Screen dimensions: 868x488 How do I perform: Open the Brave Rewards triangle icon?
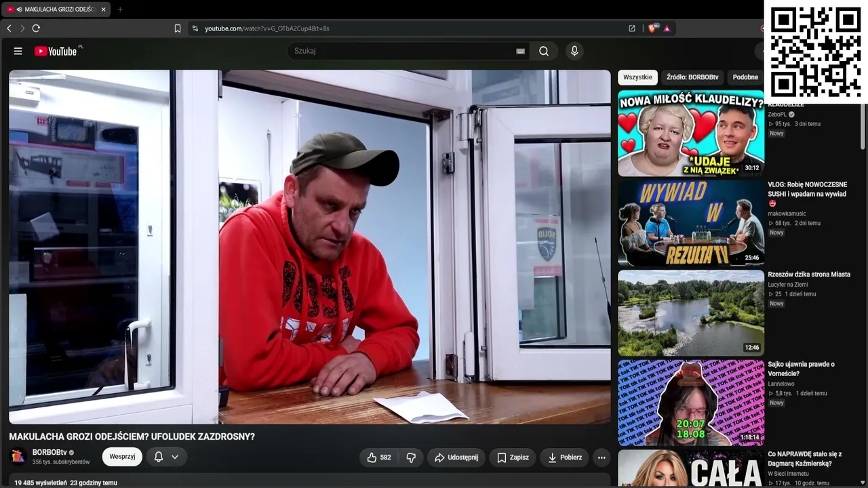click(667, 28)
